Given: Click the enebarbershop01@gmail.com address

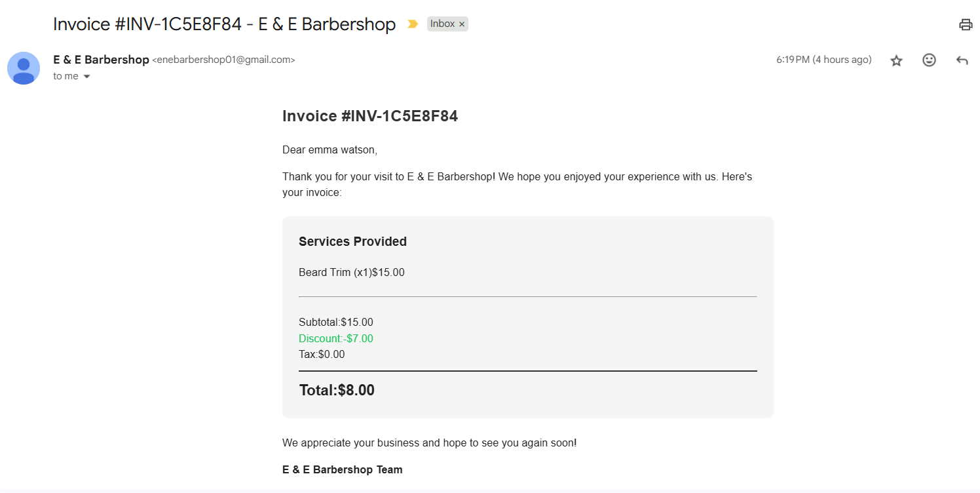Looking at the screenshot, I should coord(223,60).
